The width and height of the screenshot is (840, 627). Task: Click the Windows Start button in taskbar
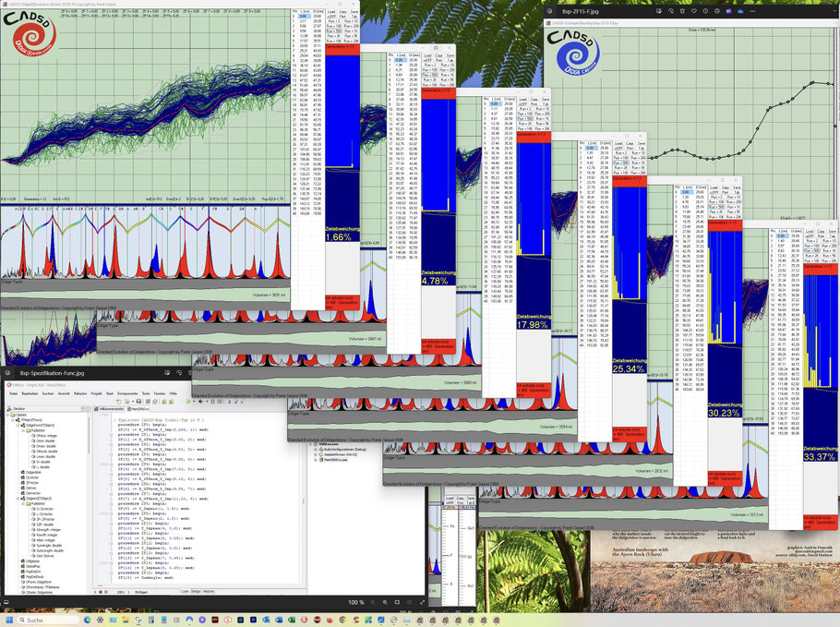[x=9, y=619]
